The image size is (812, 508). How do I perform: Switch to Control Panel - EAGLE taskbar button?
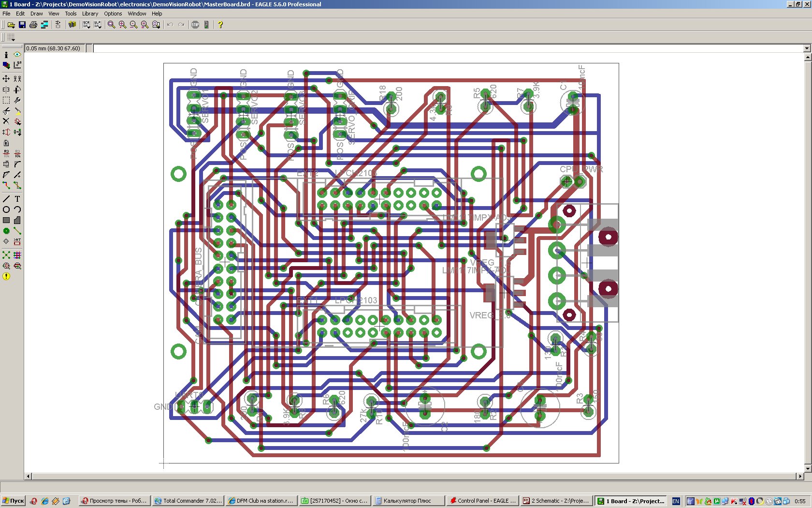482,501
